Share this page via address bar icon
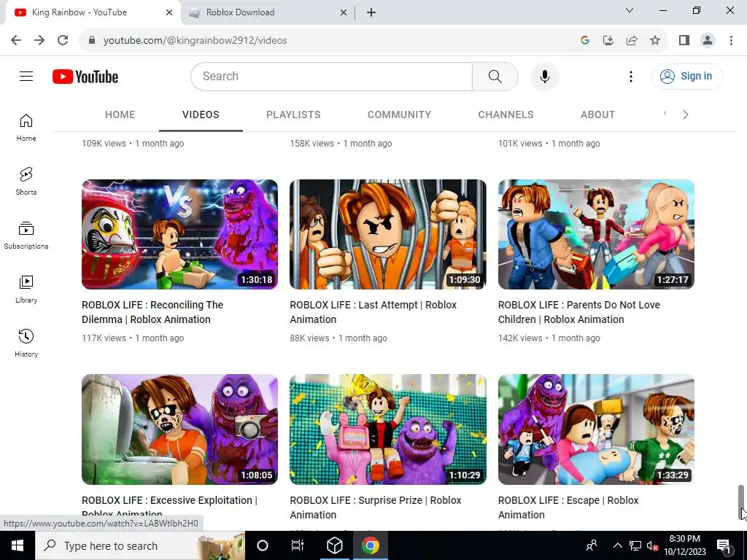The width and height of the screenshot is (747, 560). pyautogui.click(x=632, y=41)
